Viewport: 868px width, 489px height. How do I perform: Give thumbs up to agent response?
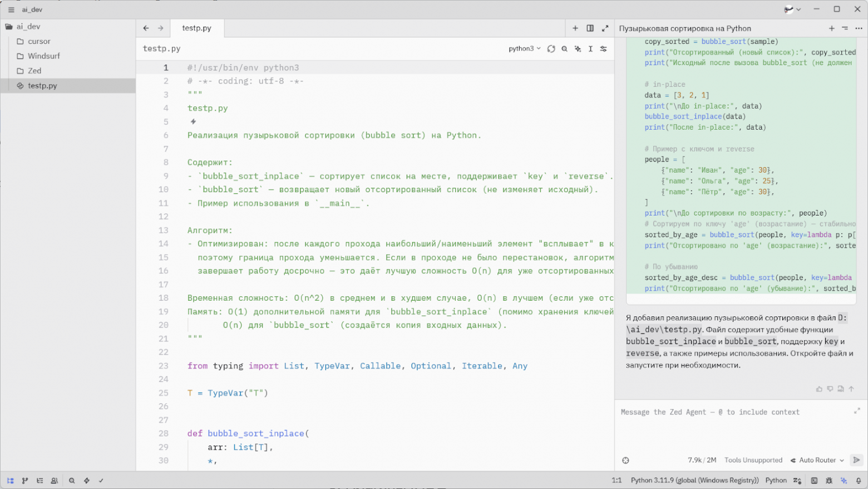(x=819, y=389)
